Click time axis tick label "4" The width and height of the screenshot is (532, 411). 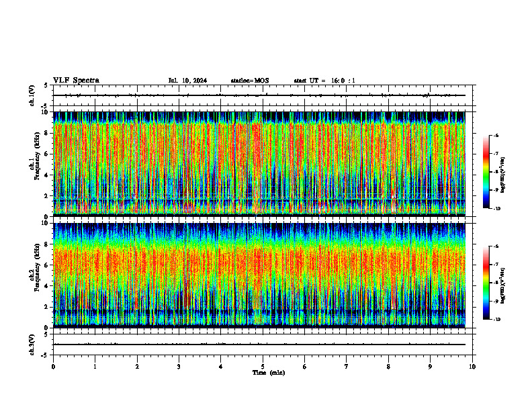(220, 367)
